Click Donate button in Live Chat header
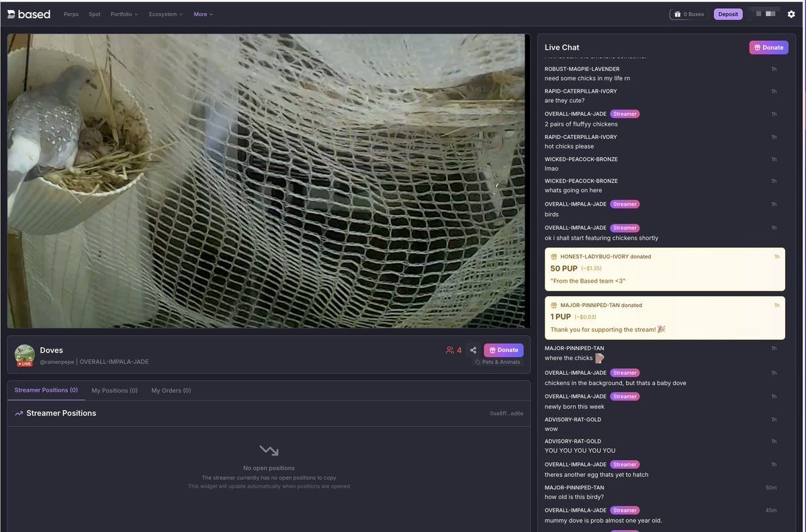Viewport: 806px width, 532px height. pyautogui.click(x=768, y=48)
